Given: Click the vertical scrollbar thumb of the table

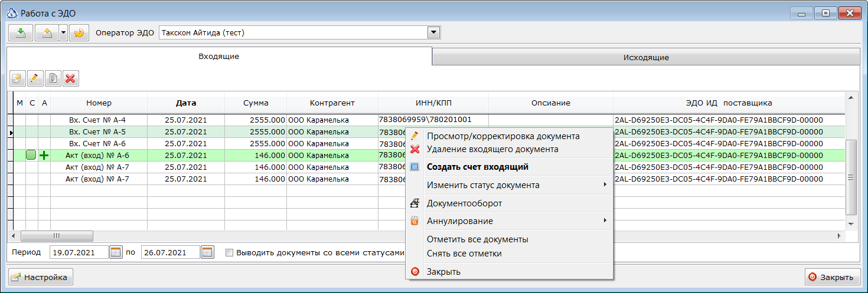Looking at the screenshot, I should coord(851,177).
